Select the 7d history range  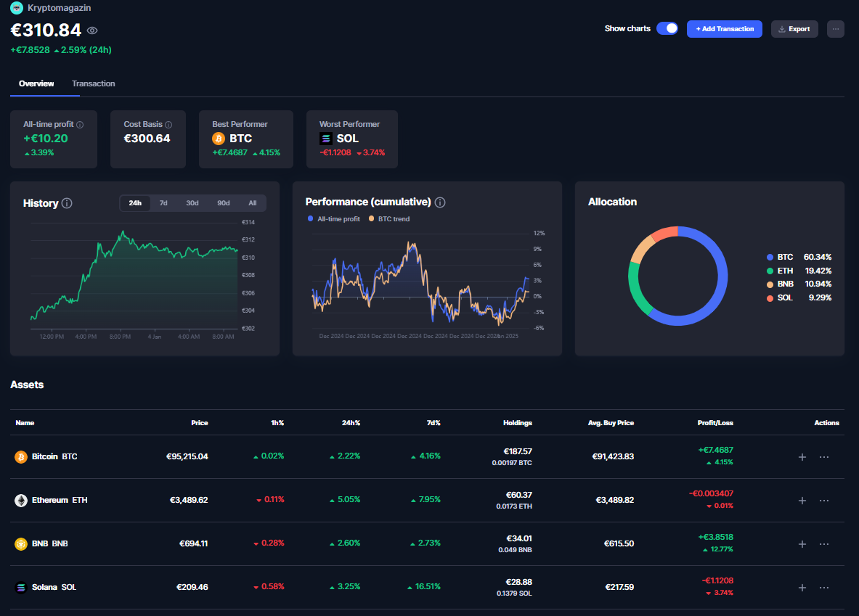click(163, 203)
